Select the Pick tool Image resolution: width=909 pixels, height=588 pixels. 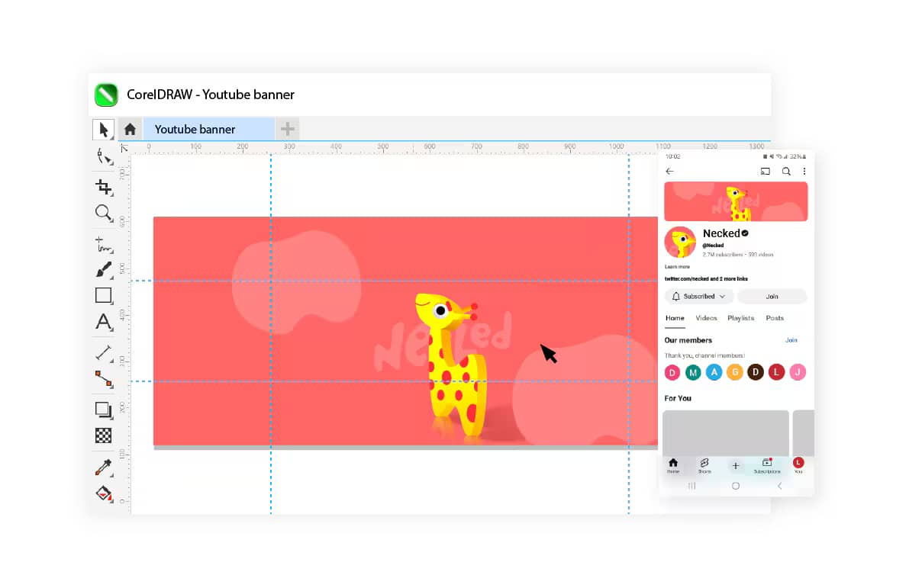105,130
